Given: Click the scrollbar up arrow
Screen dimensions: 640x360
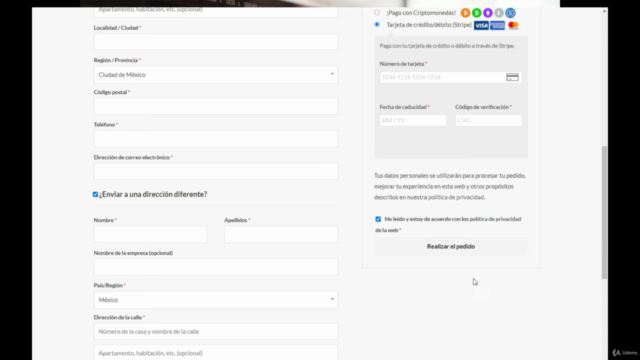Looking at the screenshot, I should [x=604, y=11].
